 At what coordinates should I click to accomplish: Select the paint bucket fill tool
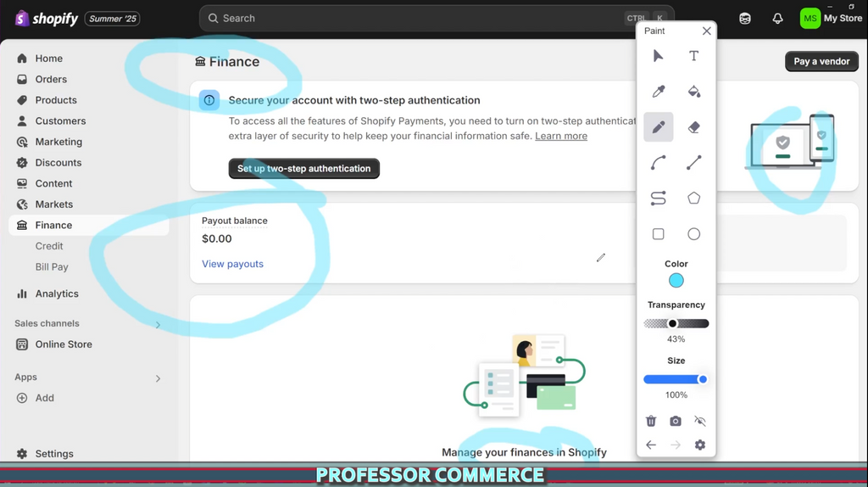point(693,92)
